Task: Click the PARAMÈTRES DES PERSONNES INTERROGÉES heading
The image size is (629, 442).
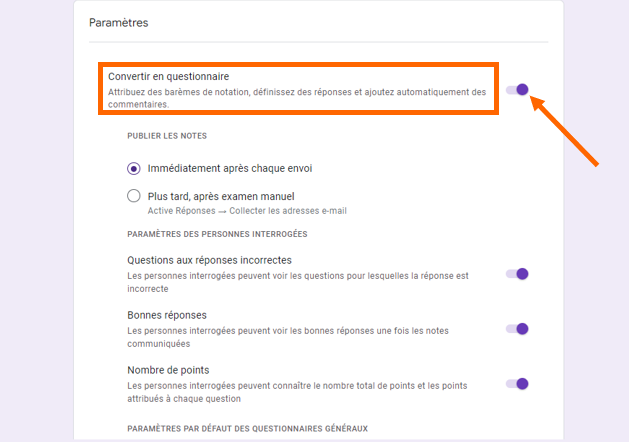Action: click(216, 234)
